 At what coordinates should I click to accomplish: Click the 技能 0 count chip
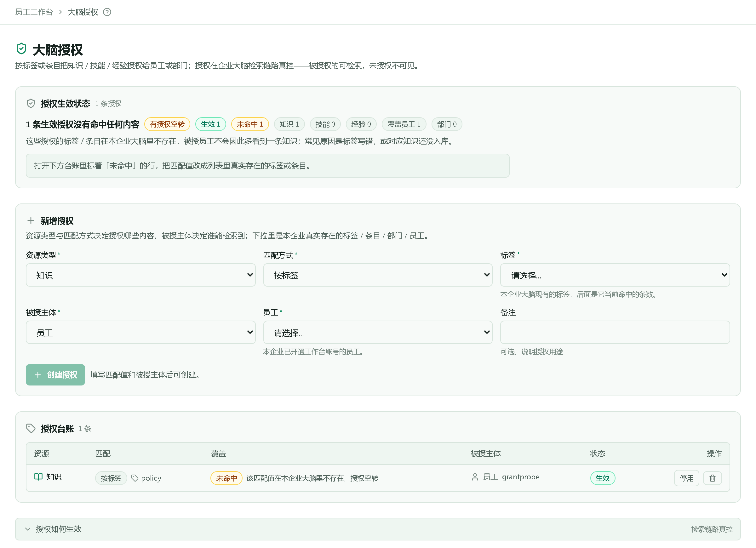325,124
